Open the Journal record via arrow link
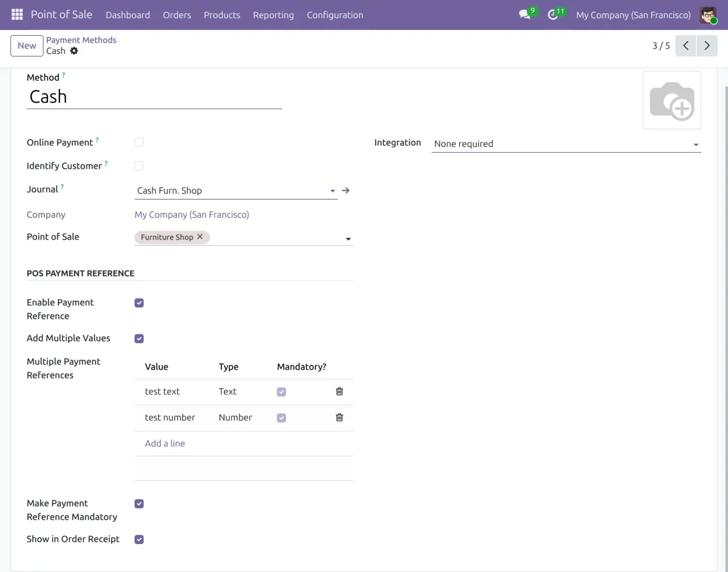Image resolution: width=728 pixels, height=572 pixels. pos(346,190)
